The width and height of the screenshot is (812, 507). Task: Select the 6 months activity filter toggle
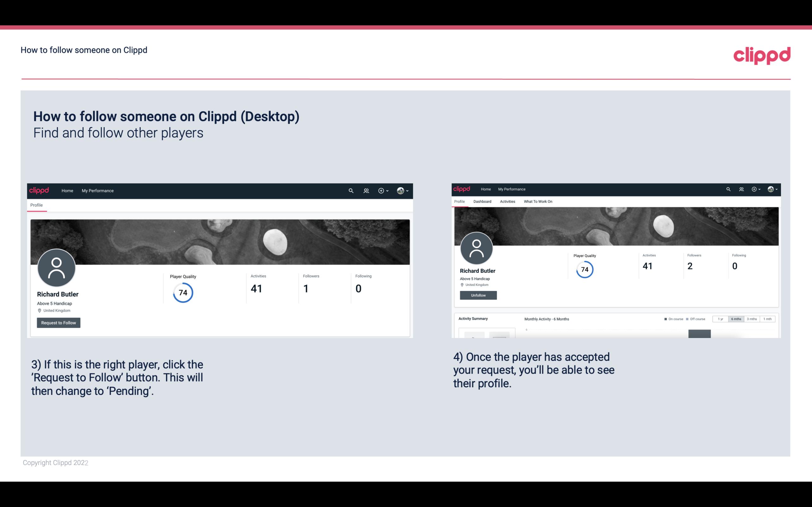tap(736, 319)
